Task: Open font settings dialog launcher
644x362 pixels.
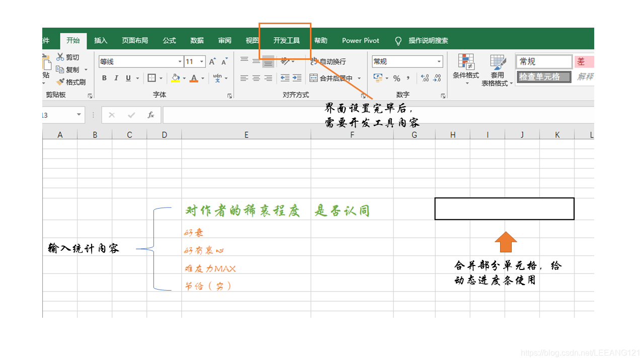Action: (229, 96)
